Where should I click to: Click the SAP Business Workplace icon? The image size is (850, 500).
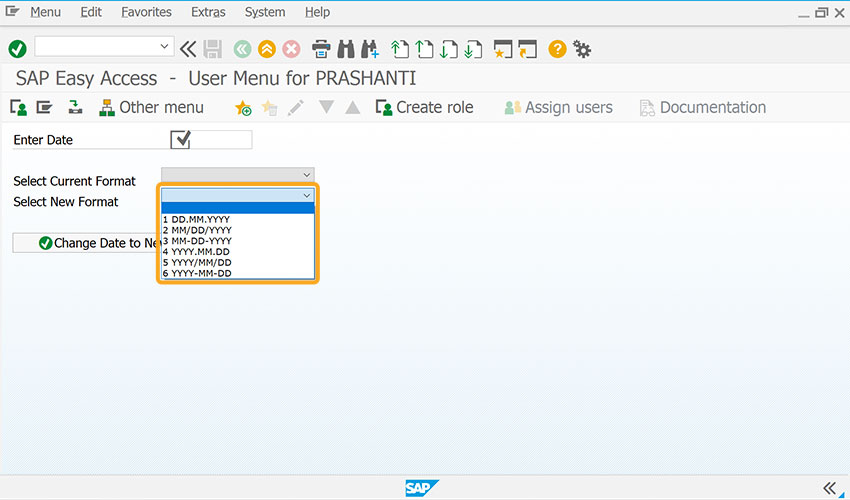tap(75, 107)
